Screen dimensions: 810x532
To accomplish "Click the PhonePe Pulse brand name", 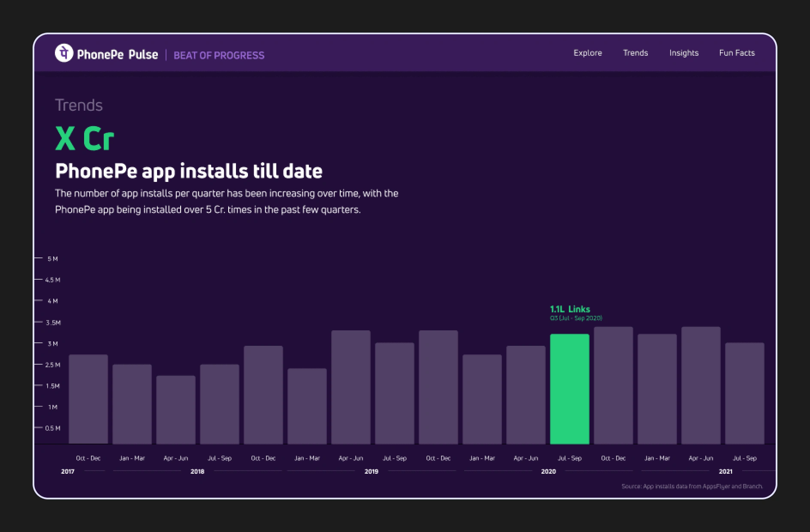I will [118, 54].
